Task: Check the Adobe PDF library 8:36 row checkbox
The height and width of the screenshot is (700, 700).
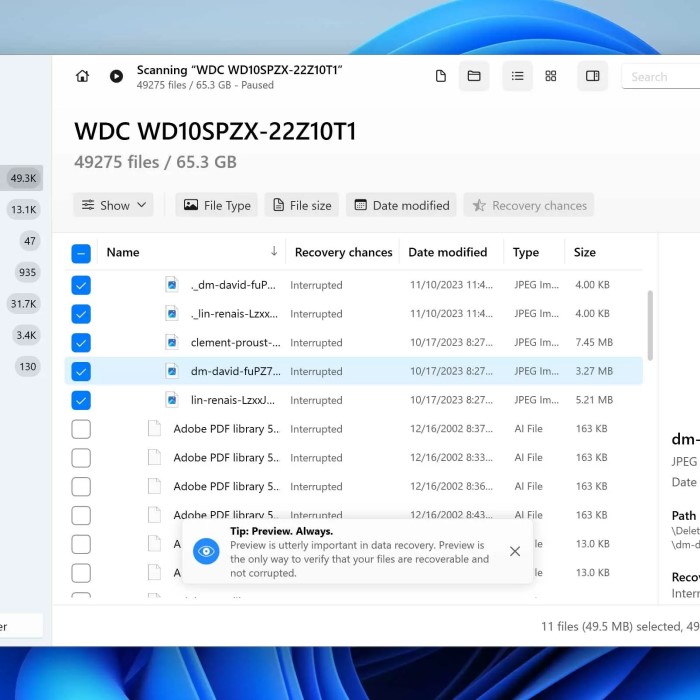Action: (x=81, y=487)
